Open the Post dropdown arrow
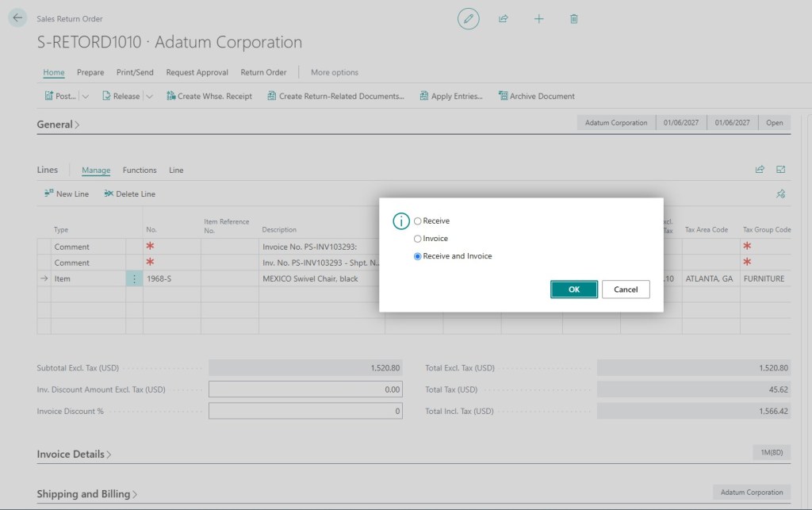Image resolution: width=812 pixels, height=510 pixels. point(86,96)
